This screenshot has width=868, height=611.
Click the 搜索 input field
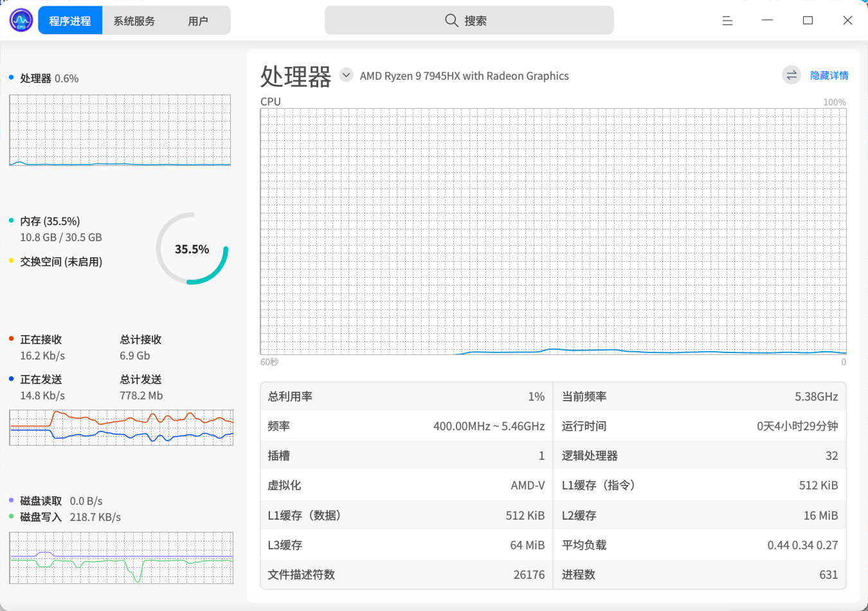(469, 21)
